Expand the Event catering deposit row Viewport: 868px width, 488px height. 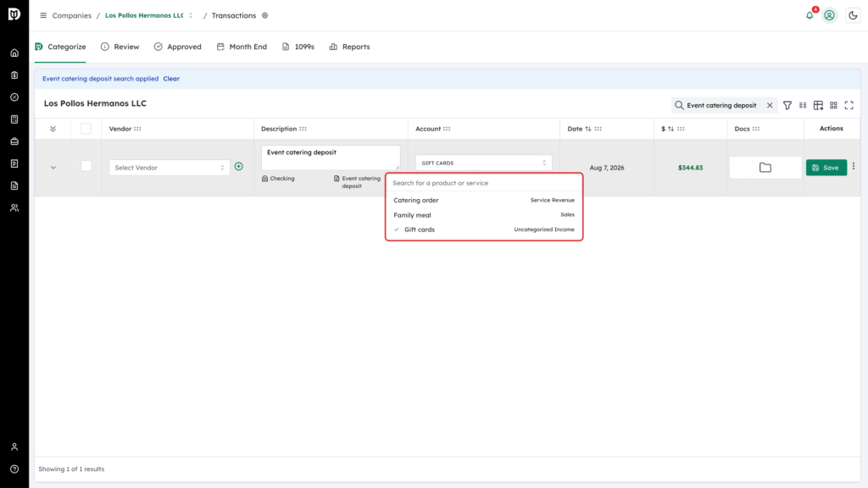click(x=53, y=168)
